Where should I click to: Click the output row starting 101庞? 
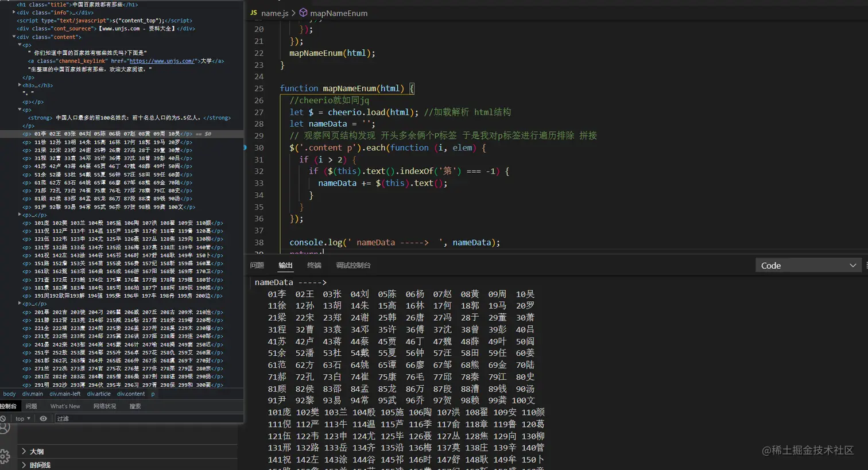pos(406,412)
